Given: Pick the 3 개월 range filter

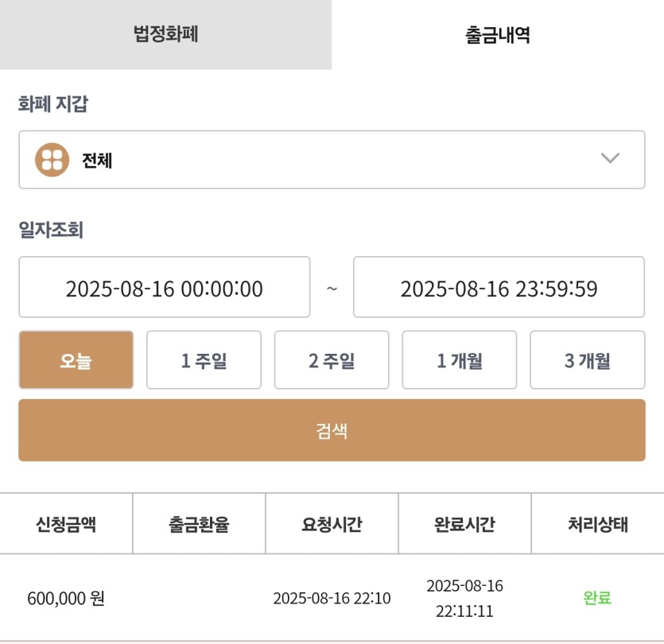Looking at the screenshot, I should pos(588,360).
